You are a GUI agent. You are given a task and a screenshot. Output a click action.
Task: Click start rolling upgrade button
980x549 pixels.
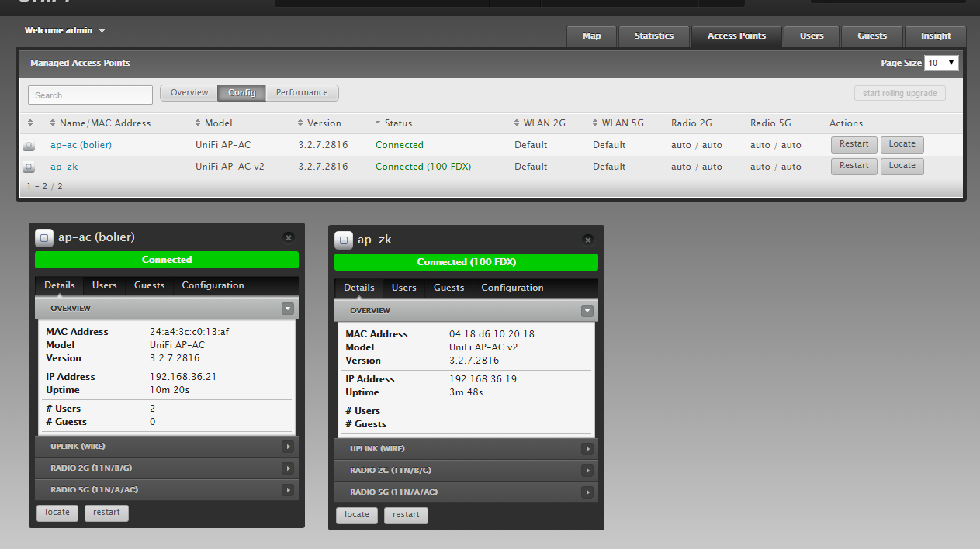pyautogui.click(x=900, y=94)
